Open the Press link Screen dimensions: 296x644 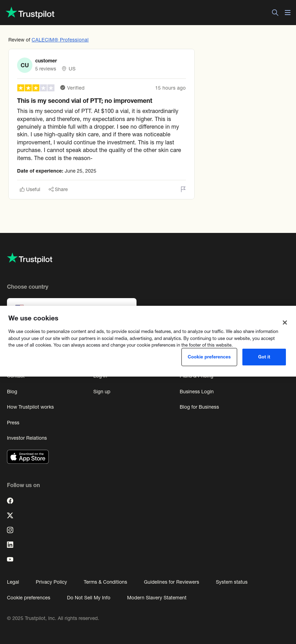click(13, 423)
